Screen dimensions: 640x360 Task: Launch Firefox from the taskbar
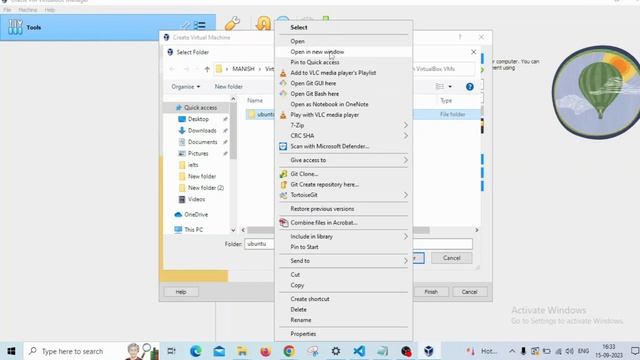265,351
